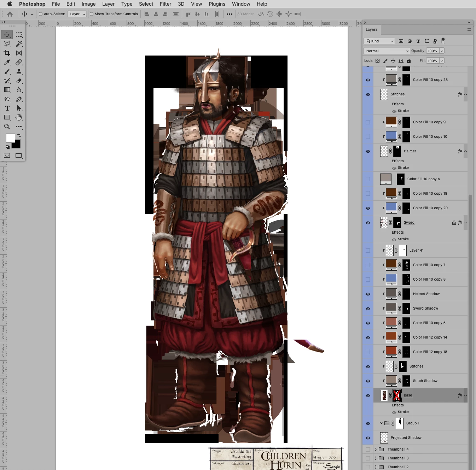Select the Path Selection tool
The width and height of the screenshot is (476, 470).
coord(19,108)
